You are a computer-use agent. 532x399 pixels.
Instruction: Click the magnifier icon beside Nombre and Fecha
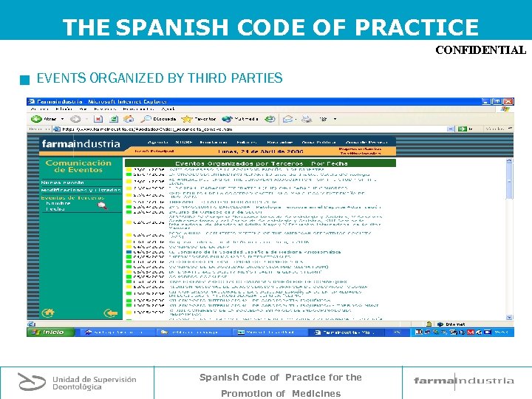[x=102, y=205]
